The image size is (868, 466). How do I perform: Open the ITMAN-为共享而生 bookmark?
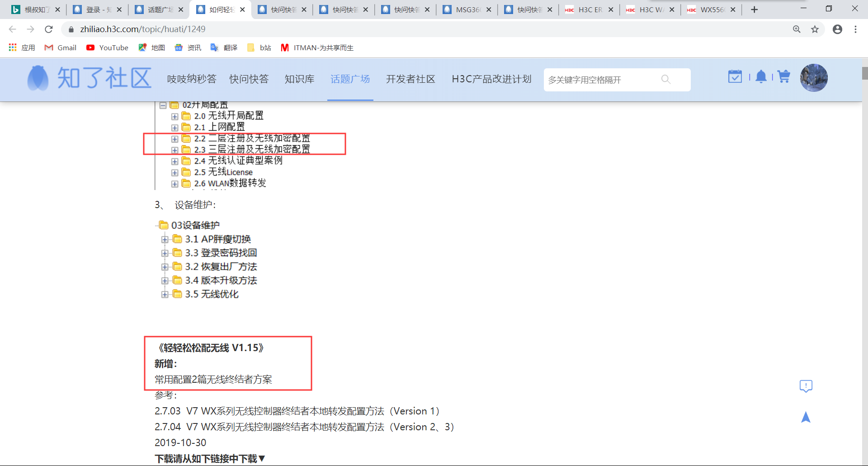pos(317,48)
